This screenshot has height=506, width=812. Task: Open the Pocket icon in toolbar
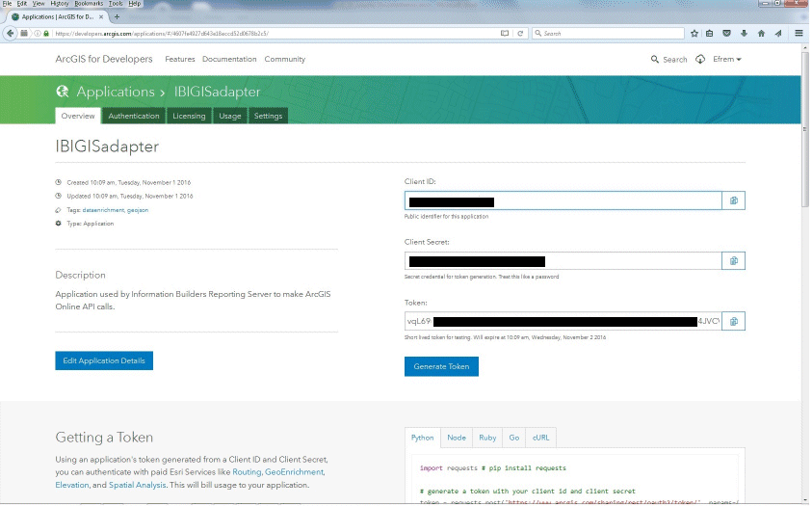point(726,33)
